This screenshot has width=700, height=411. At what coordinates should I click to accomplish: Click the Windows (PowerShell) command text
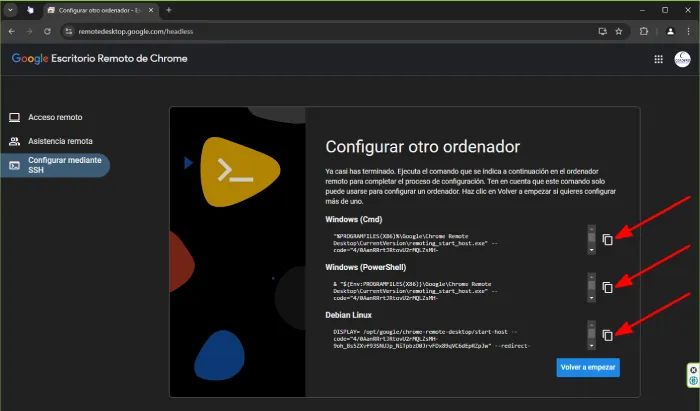(415, 291)
